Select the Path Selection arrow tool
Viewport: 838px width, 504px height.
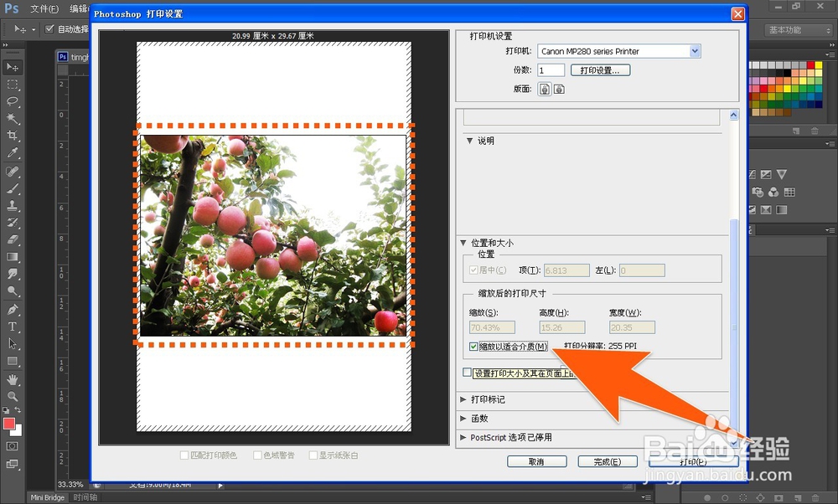pos(13,344)
